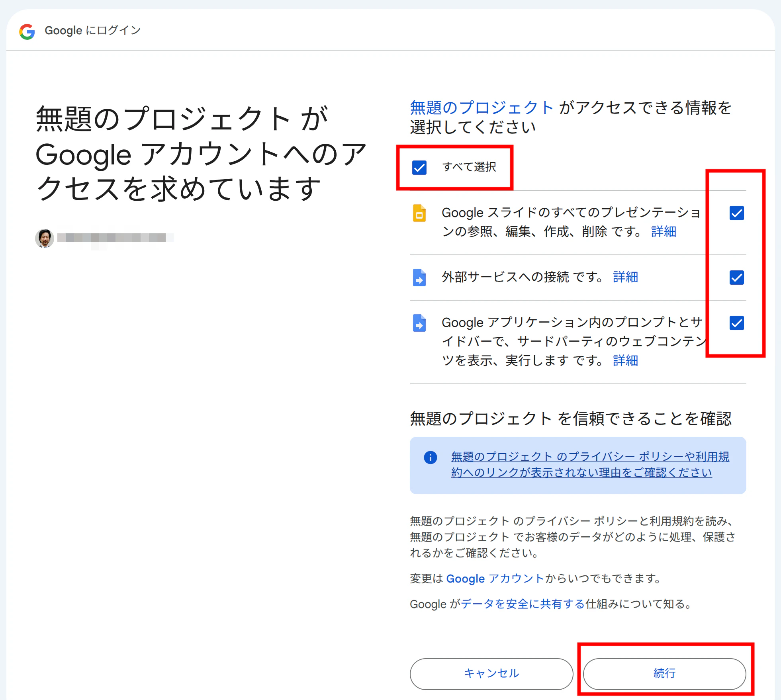Screen dimensions: 781x700
Task: Click the 続行 button
Action: point(664,674)
